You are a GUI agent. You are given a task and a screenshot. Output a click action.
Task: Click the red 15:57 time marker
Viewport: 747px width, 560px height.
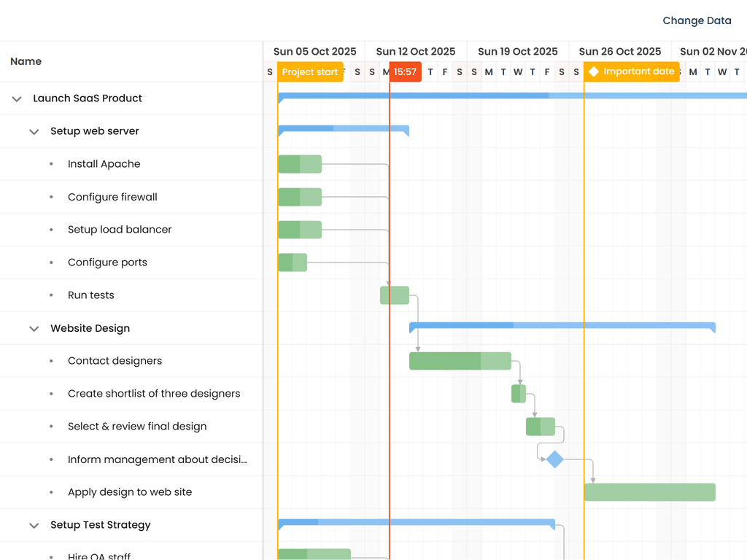(405, 71)
